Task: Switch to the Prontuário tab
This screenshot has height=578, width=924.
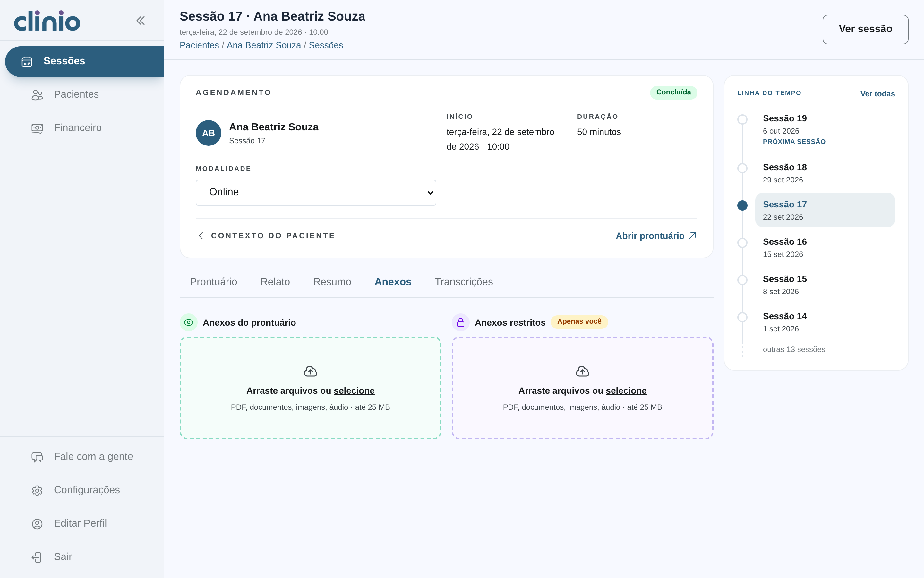Action: tap(213, 282)
